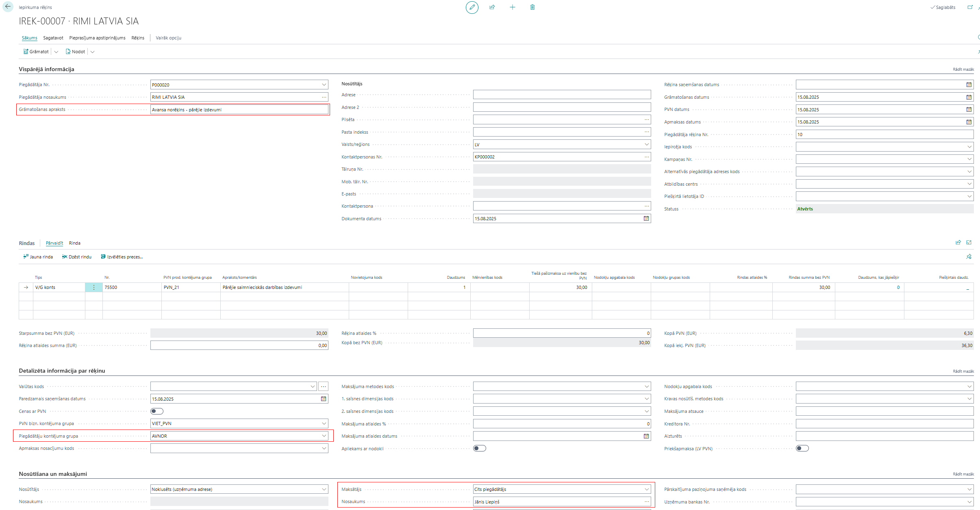This screenshot has height=510, width=980.
Task: Open row options menu for V/G konts line
Action: [94, 287]
